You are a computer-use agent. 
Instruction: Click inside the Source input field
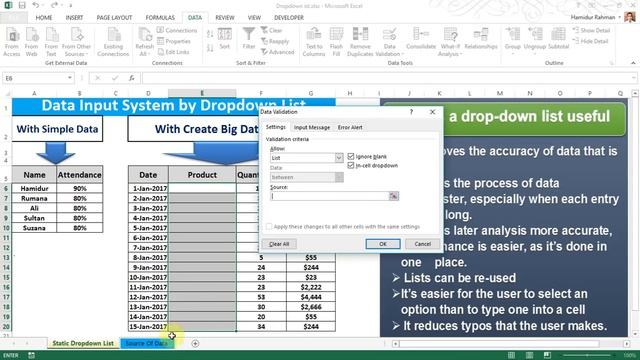coord(329,196)
